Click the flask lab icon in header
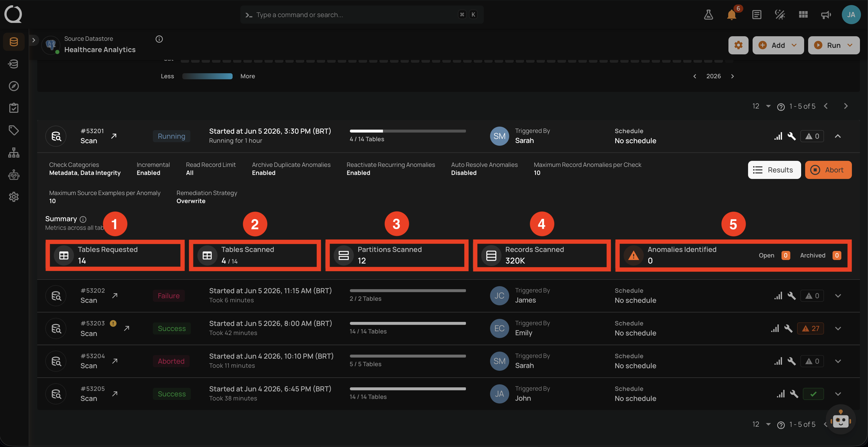868x447 pixels. [708, 15]
